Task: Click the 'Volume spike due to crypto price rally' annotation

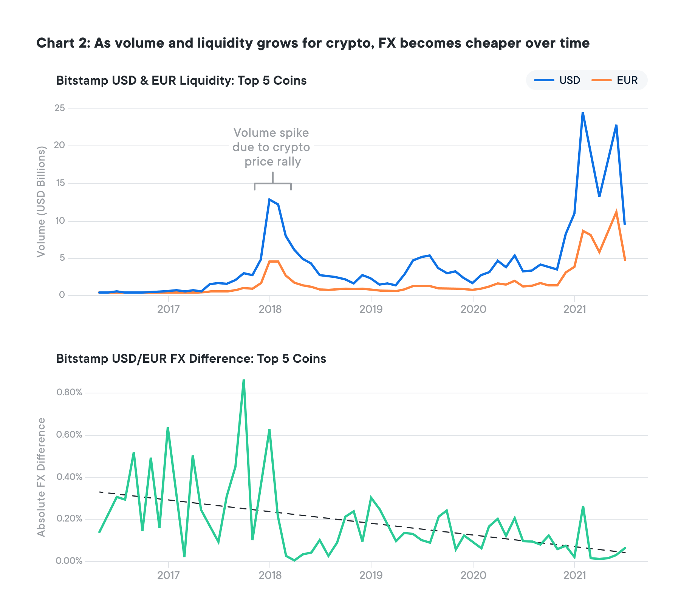Action: pos(271,147)
